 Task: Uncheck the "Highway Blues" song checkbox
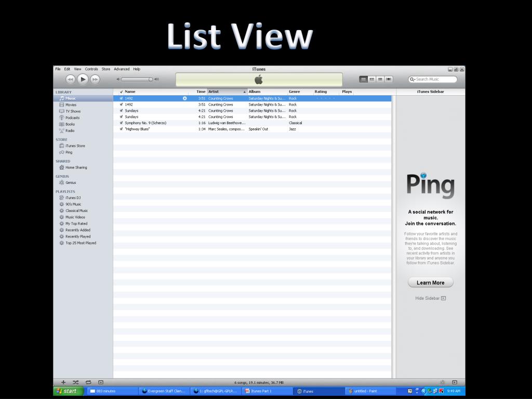point(121,129)
